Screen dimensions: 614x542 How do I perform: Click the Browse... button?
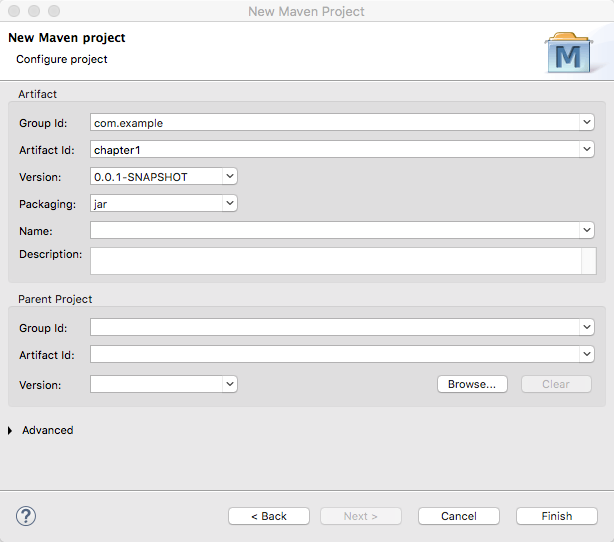tap(472, 384)
